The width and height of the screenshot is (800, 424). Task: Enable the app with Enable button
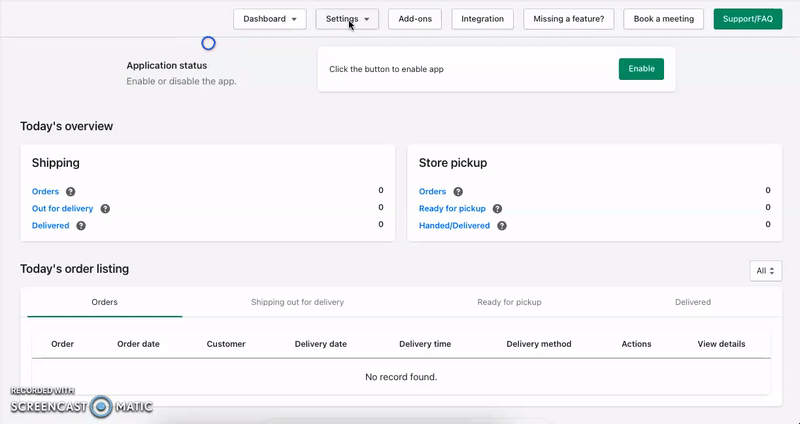(641, 69)
